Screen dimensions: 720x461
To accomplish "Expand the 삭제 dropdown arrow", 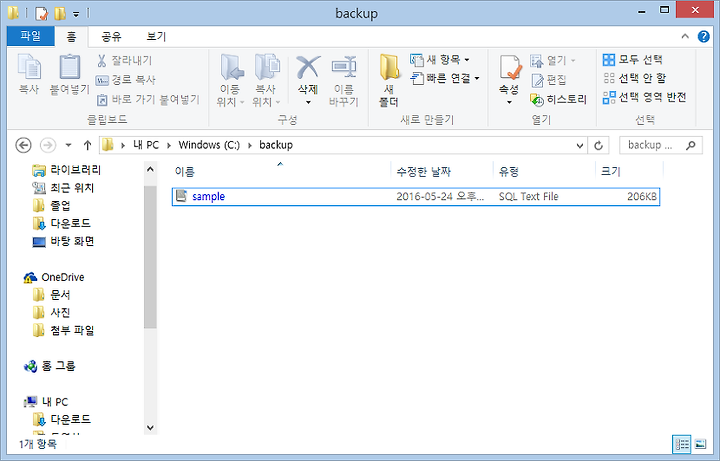I will [x=308, y=102].
